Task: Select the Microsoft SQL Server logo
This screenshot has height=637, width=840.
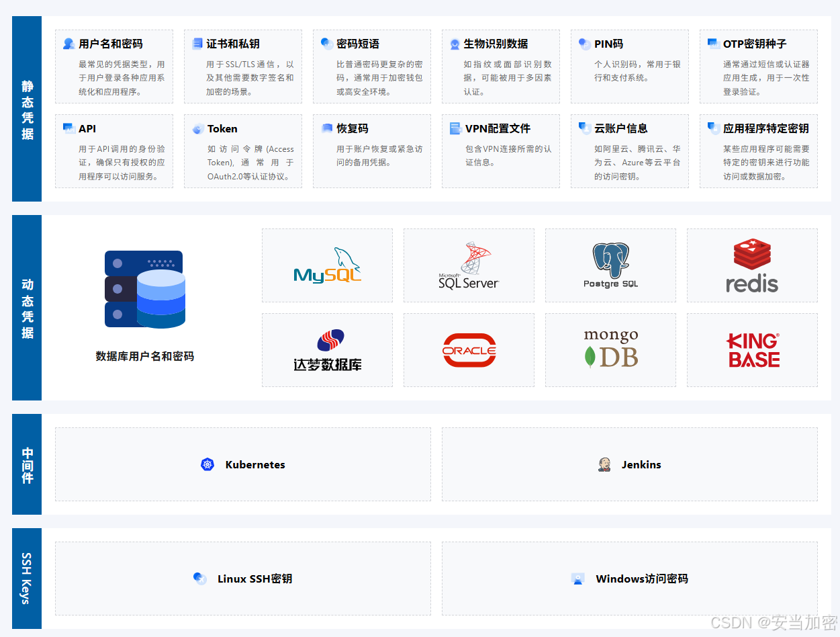Action: [x=469, y=265]
